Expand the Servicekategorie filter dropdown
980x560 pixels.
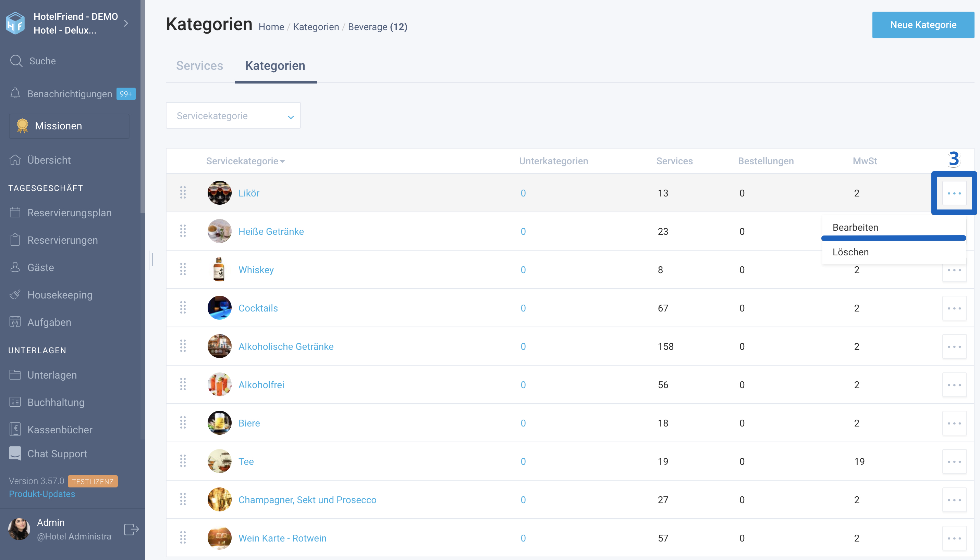233,115
